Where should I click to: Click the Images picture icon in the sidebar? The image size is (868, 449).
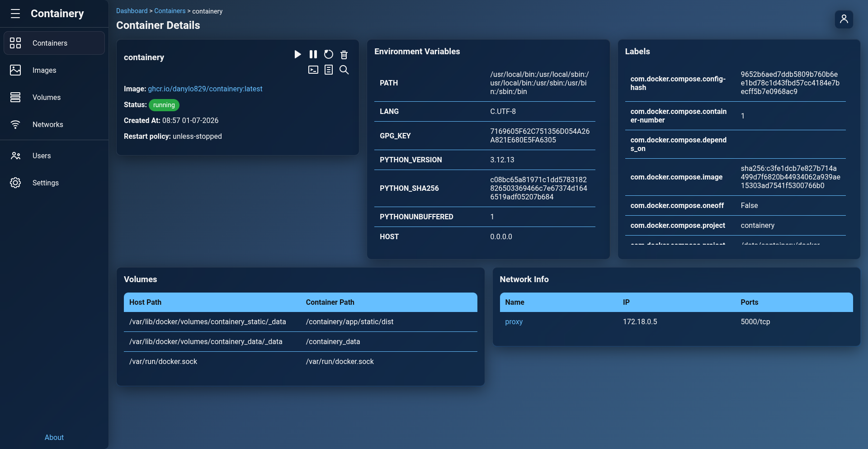coord(15,70)
